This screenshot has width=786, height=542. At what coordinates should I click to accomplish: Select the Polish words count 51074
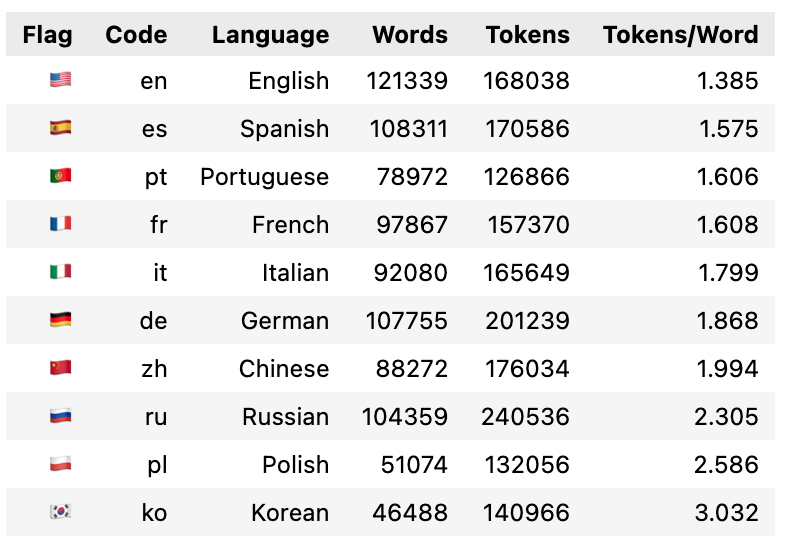414,464
